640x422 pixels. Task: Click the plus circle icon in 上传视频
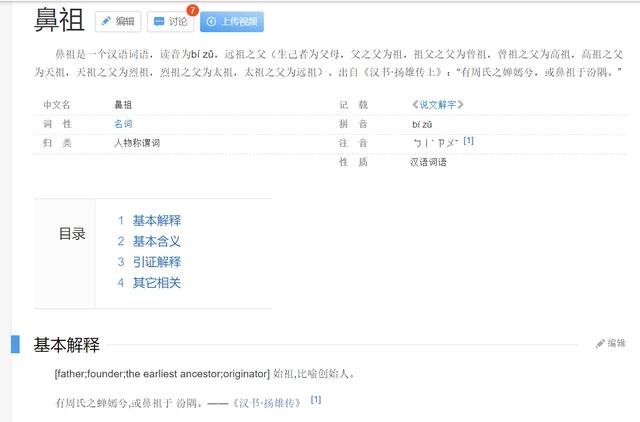point(211,21)
